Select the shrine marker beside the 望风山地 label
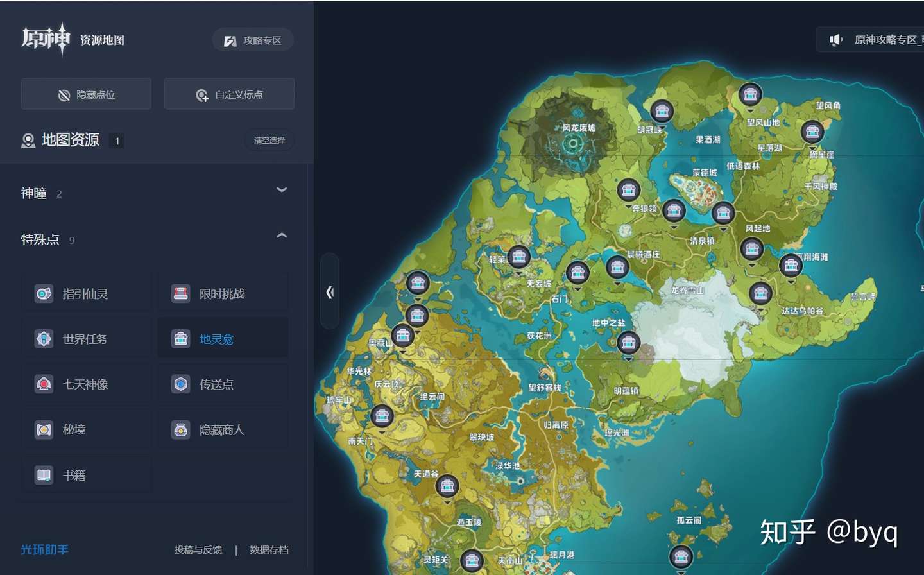The width and height of the screenshot is (924, 575). 749,95
